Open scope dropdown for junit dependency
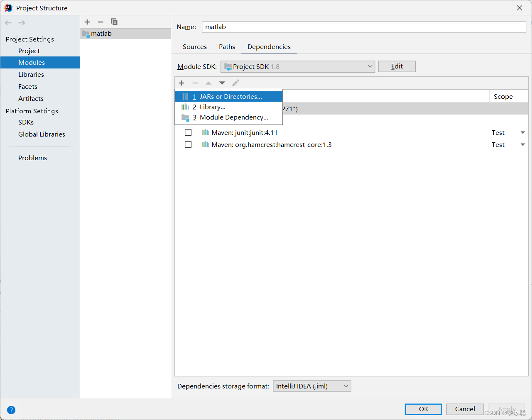 (523, 133)
